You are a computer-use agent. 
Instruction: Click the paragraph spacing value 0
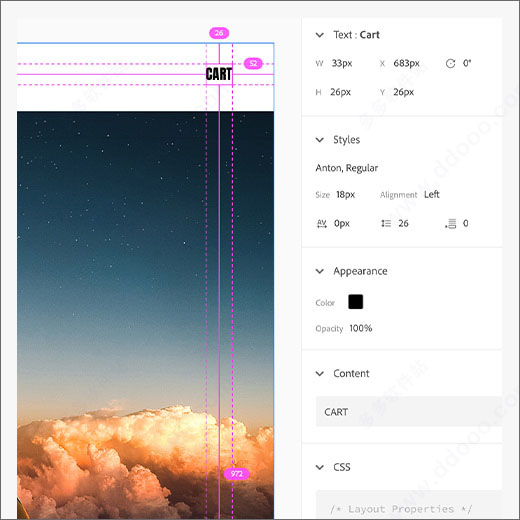[466, 223]
